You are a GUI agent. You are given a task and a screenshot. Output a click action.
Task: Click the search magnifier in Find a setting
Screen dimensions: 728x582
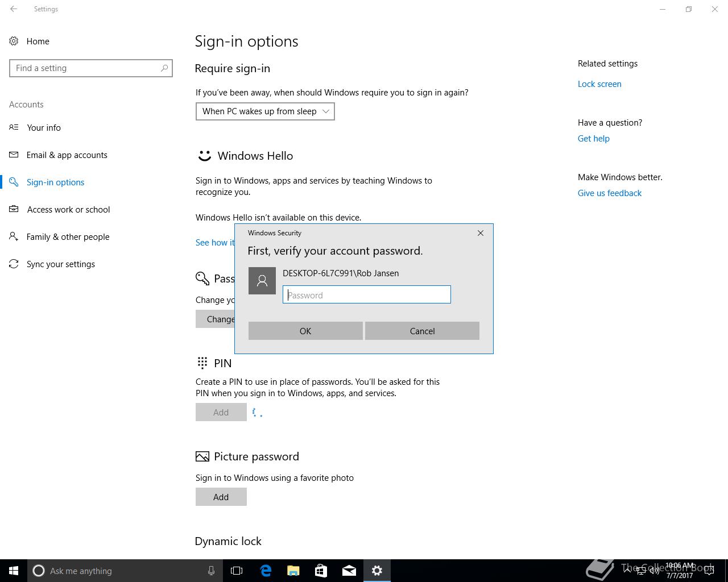[x=164, y=68]
